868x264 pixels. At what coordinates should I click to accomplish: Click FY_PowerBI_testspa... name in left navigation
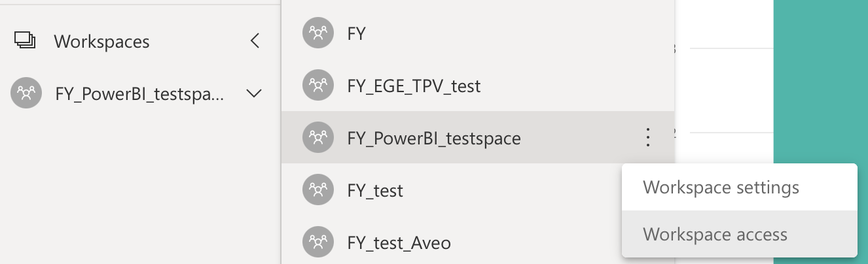[139, 94]
